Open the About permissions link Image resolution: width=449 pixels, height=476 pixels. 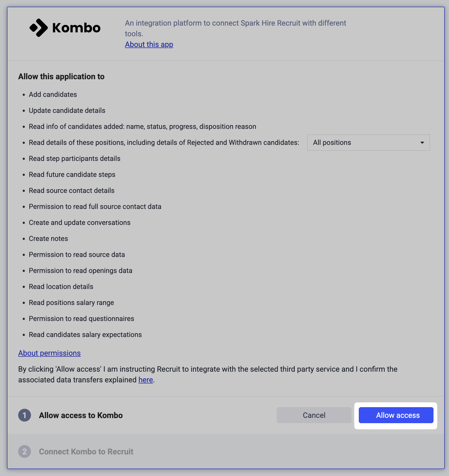point(49,353)
